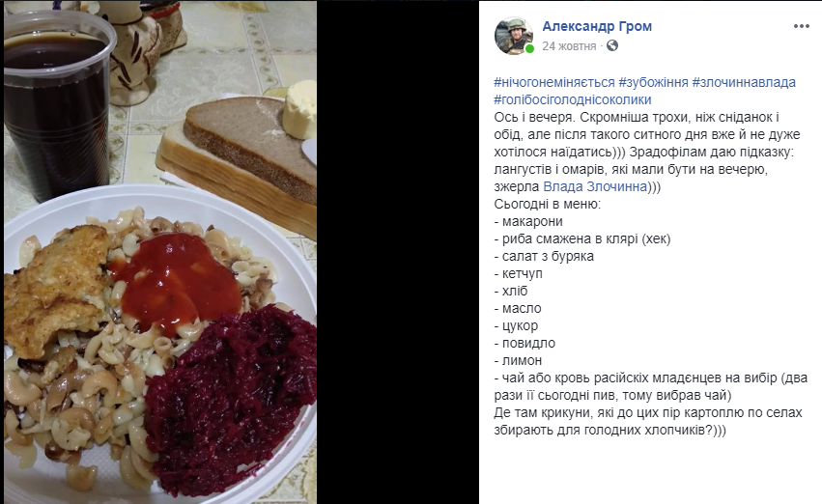This screenshot has width=822, height=504.
Task: Click the ketchup on the pasta
Action: (176, 282)
